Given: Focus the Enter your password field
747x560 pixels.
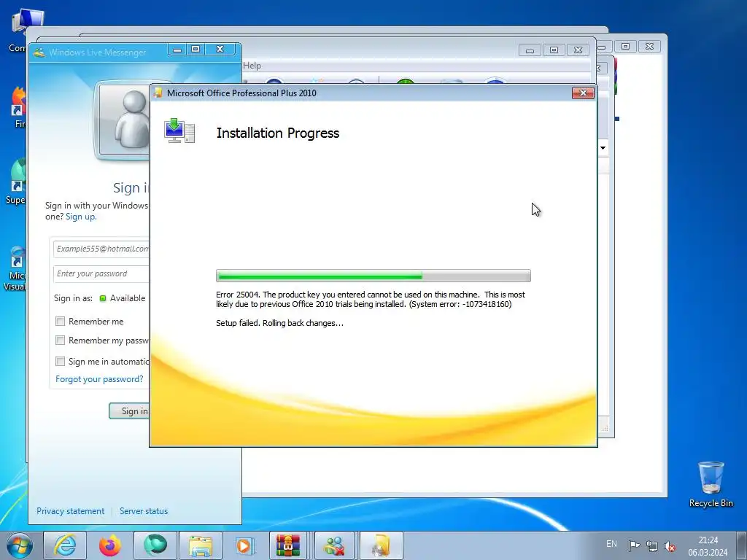Looking at the screenshot, I should [x=101, y=274].
